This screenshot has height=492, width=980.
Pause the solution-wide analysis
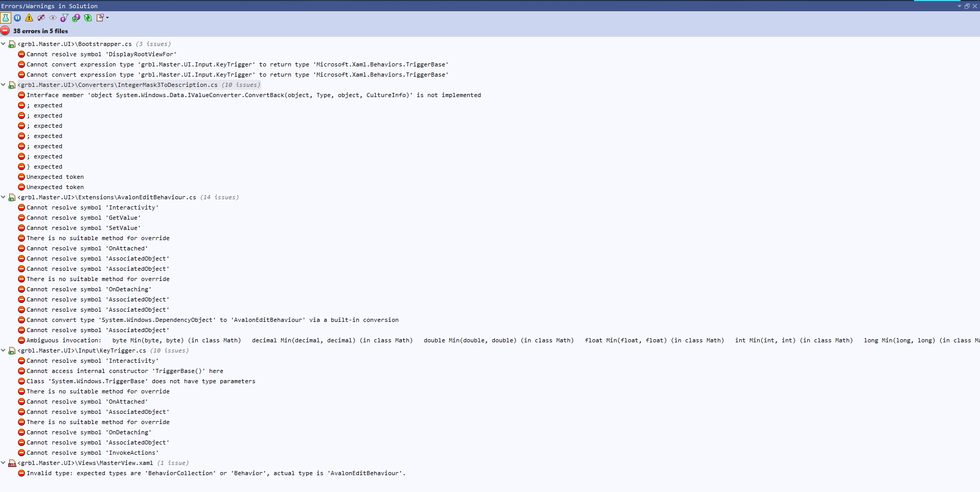[17, 18]
